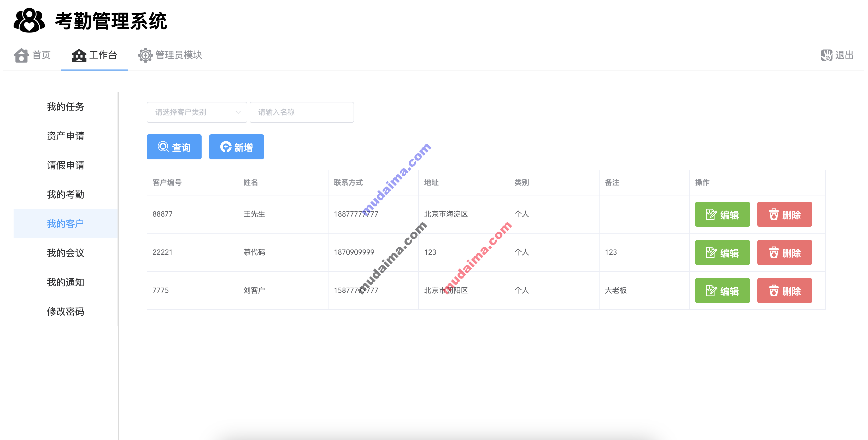Click the name 王先生
868x440 pixels.
254,214
